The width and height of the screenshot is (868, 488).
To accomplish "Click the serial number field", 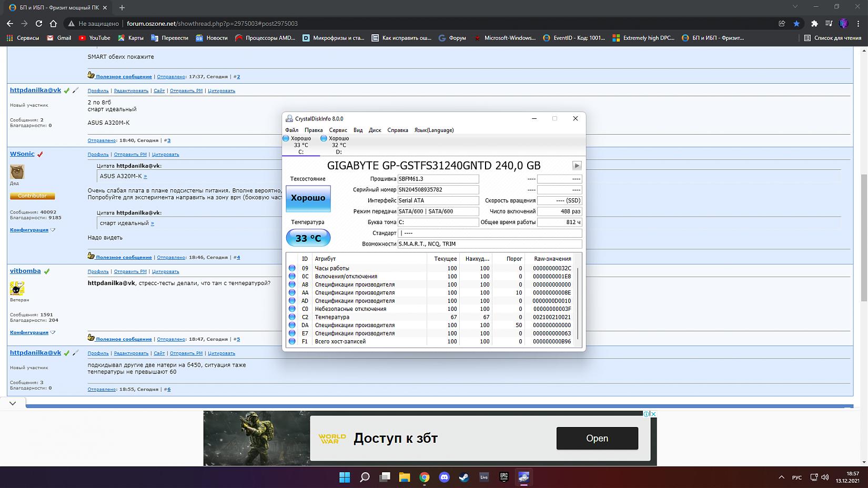I will pos(438,190).
